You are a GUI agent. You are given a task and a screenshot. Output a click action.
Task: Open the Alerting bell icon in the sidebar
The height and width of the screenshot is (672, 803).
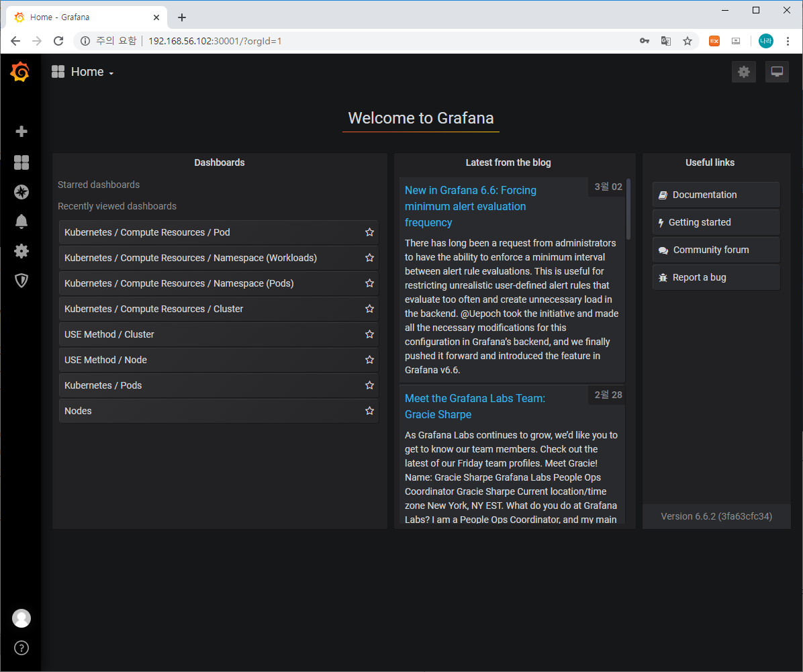pos(21,222)
